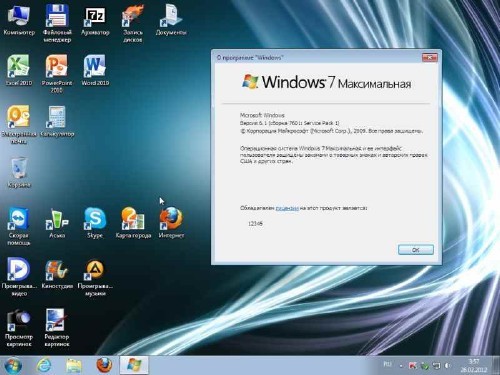Select the Интернет Firefox desktop shortcut
The width and height of the screenshot is (500, 375).
point(171,223)
